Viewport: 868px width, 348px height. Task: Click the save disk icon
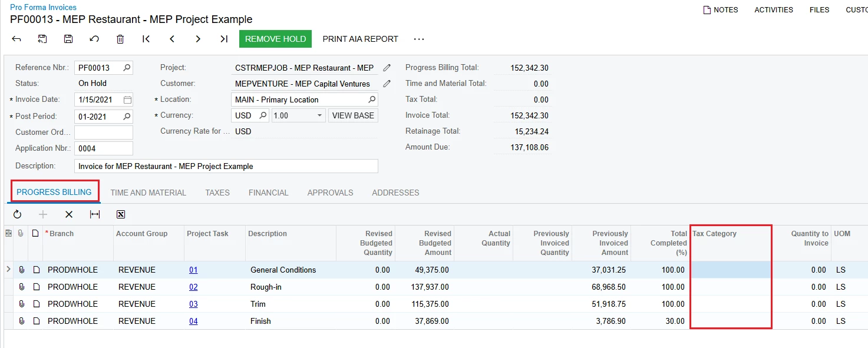click(68, 39)
